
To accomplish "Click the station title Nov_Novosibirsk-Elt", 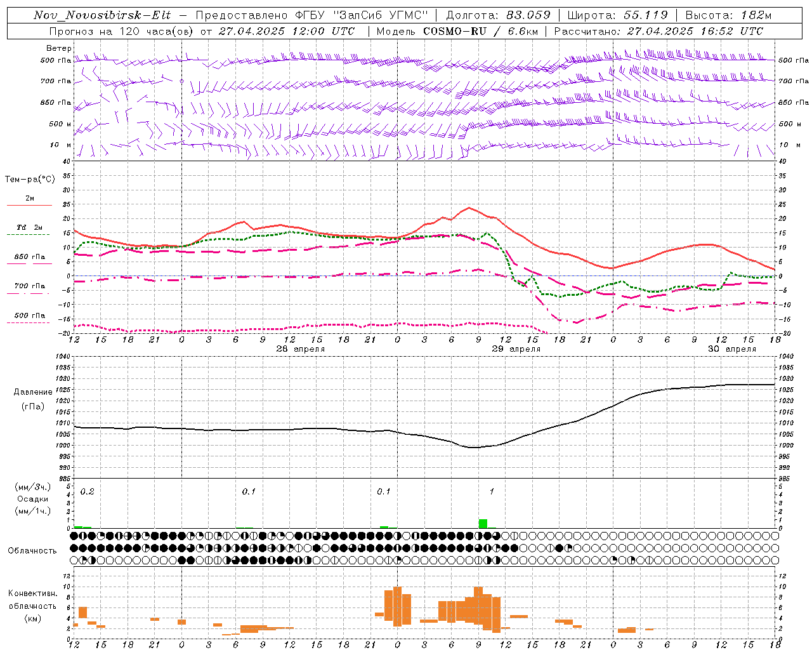I will [102, 15].
